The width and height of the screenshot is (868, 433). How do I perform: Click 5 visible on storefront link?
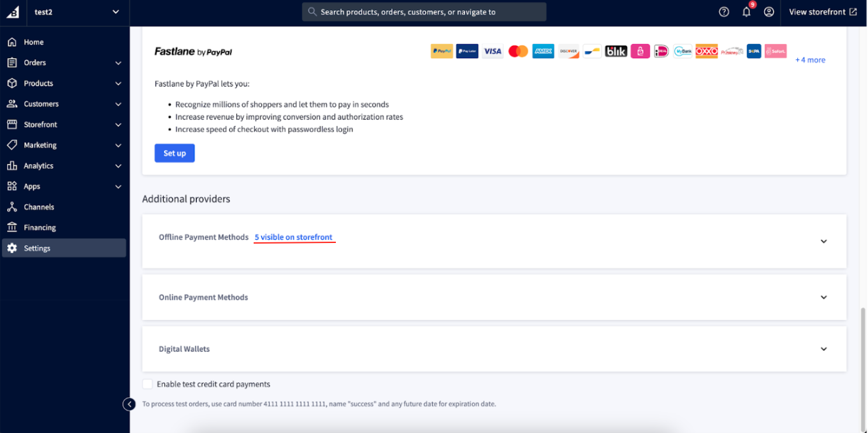(x=294, y=237)
